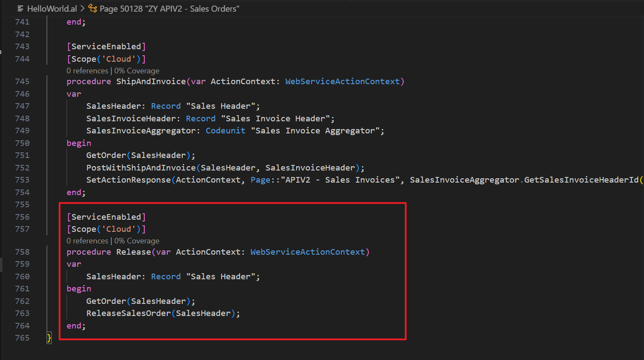Click the closing yellow brace on line 765
Viewport: 644px width, 360px height.
click(x=49, y=338)
